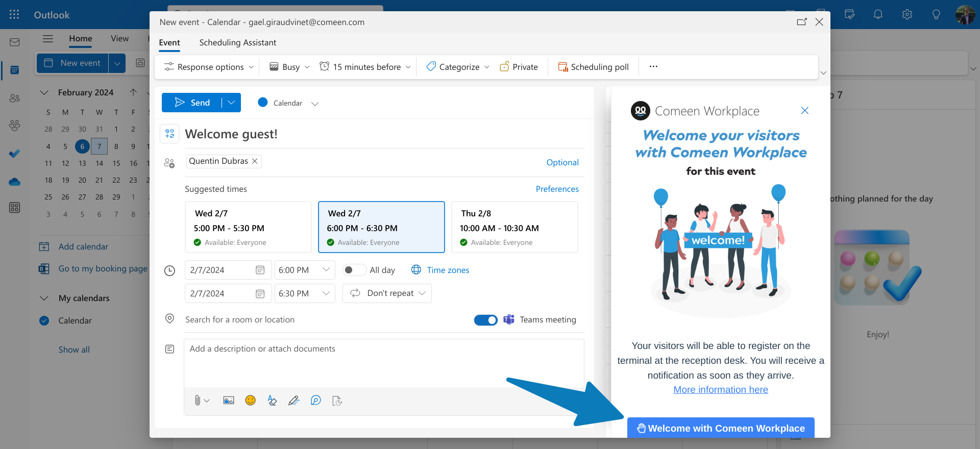Open the account profile picture menu
Image resolution: width=980 pixels, height=449 pixels.
click(x=965, y=14)
